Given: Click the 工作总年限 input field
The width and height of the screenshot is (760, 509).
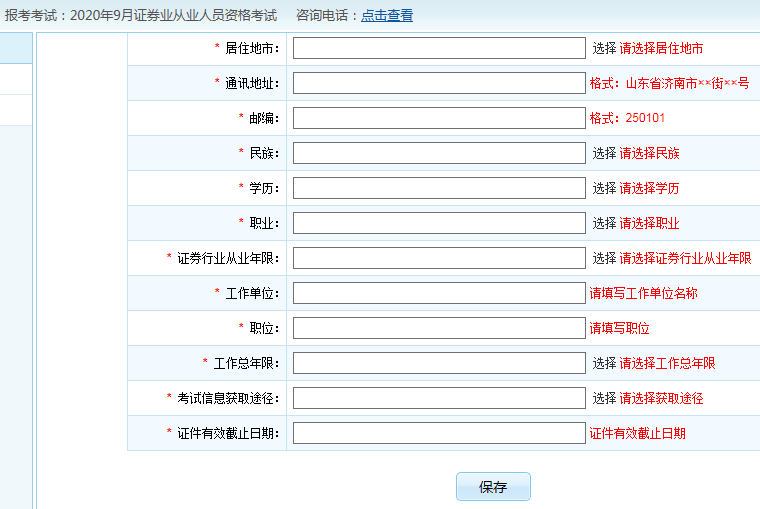Looking at the screenshot, I should (439, 363).
